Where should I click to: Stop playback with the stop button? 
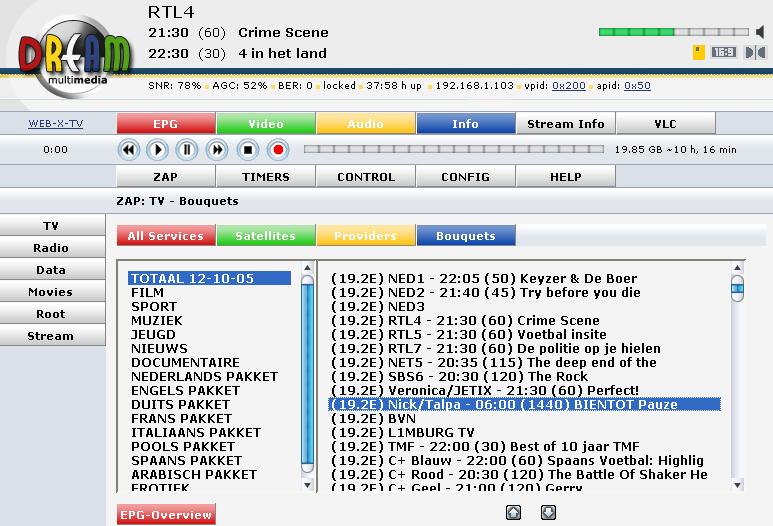(x=248, y=150)
